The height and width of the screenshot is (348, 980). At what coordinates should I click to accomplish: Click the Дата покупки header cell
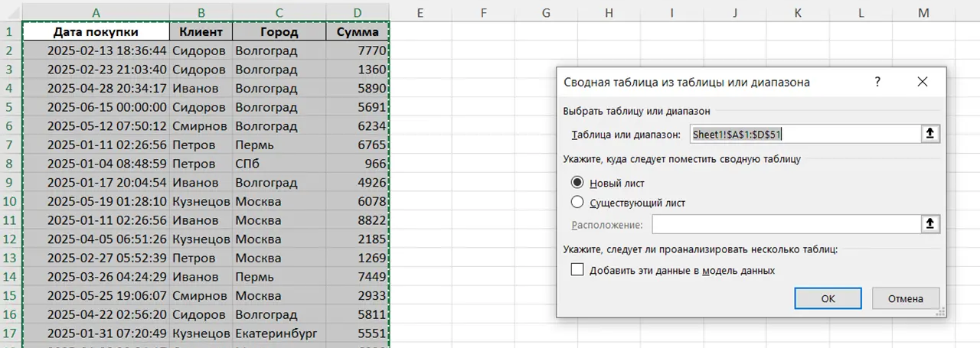(96, 32)
